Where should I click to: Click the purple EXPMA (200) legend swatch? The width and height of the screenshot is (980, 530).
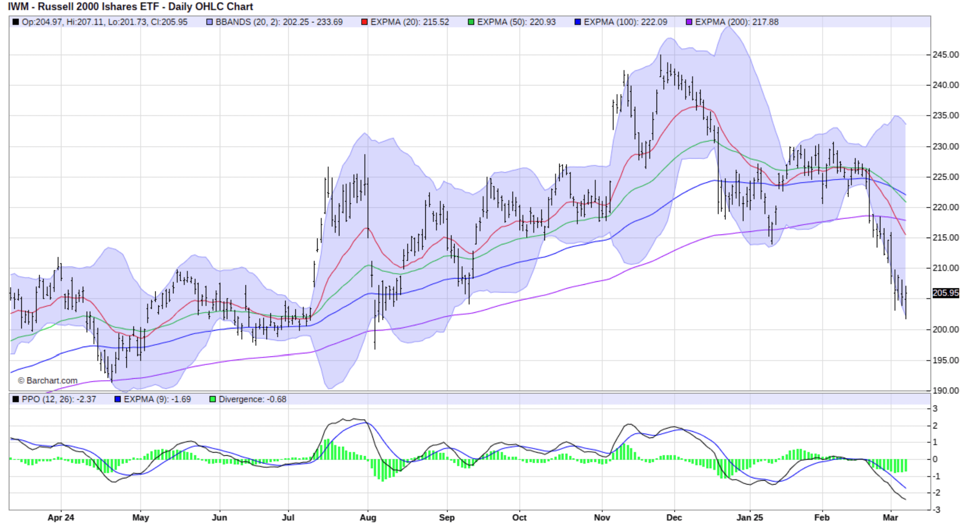tap(690, 21)
